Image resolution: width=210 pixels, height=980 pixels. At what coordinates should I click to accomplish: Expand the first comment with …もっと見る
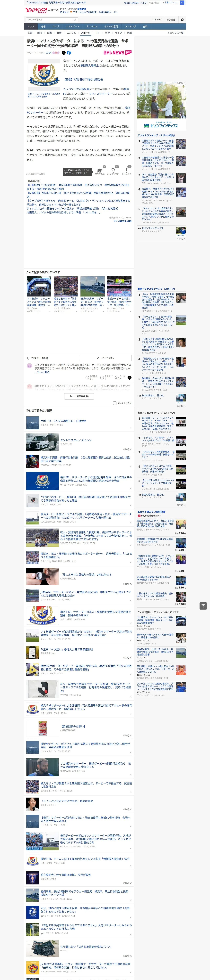coord(42,372)
